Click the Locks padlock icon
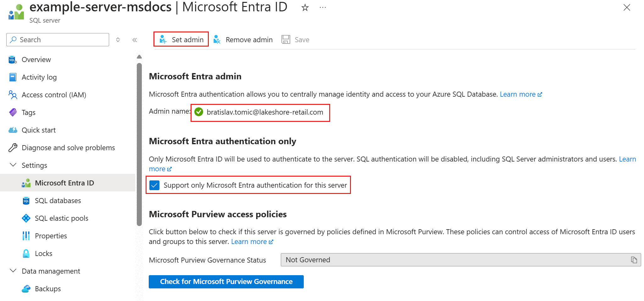This screenshot has height=301, width=644. click(26, 253)
